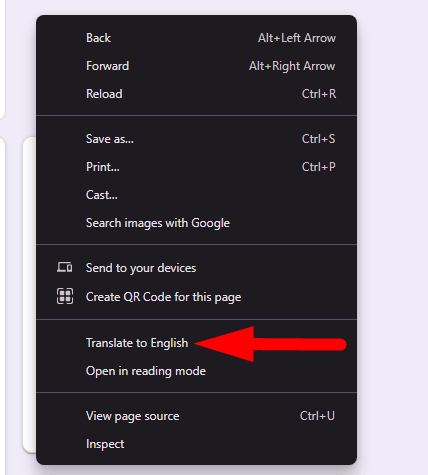
Task: Select Reload from the context menu
Action: 196,94
